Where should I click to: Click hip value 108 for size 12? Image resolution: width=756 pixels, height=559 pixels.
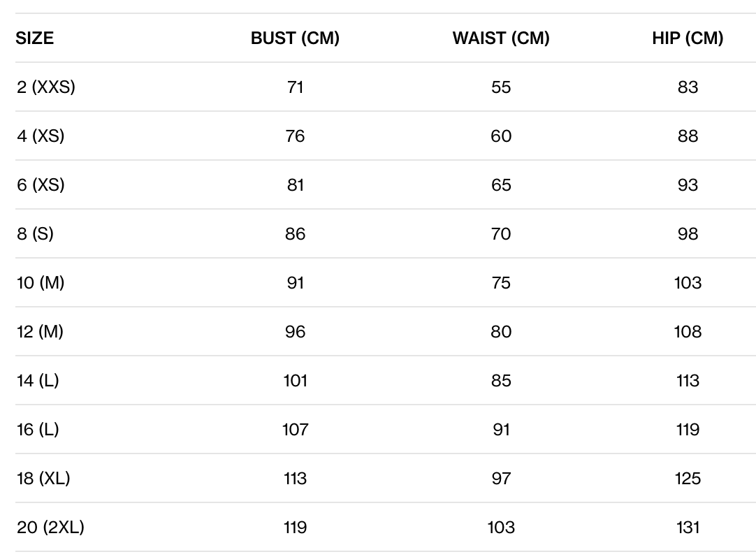pos(688,332)
